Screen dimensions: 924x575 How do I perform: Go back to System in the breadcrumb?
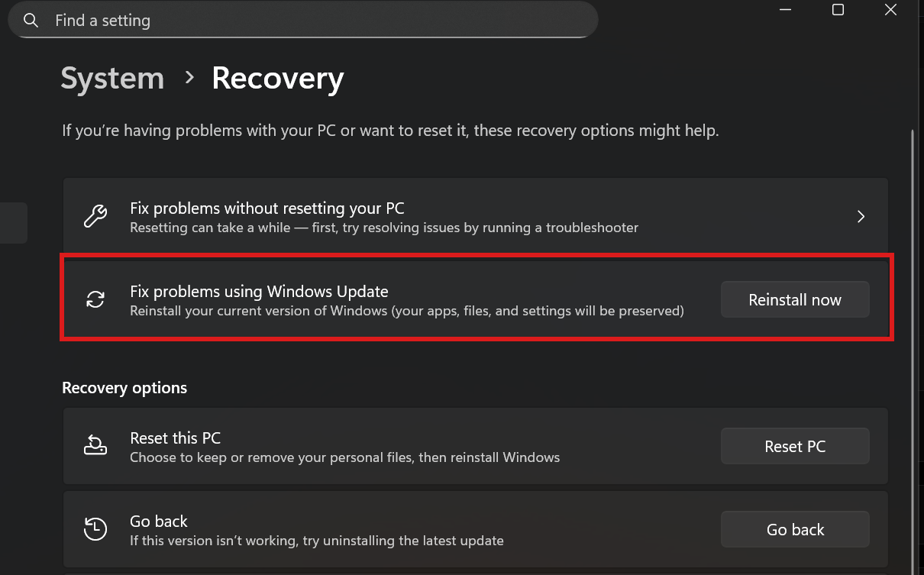point(112,79)
